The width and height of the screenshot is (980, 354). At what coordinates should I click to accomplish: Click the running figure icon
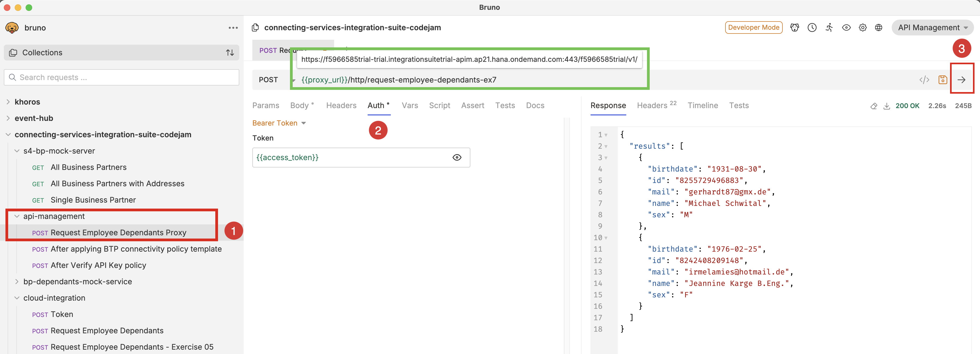pos(829,28)
